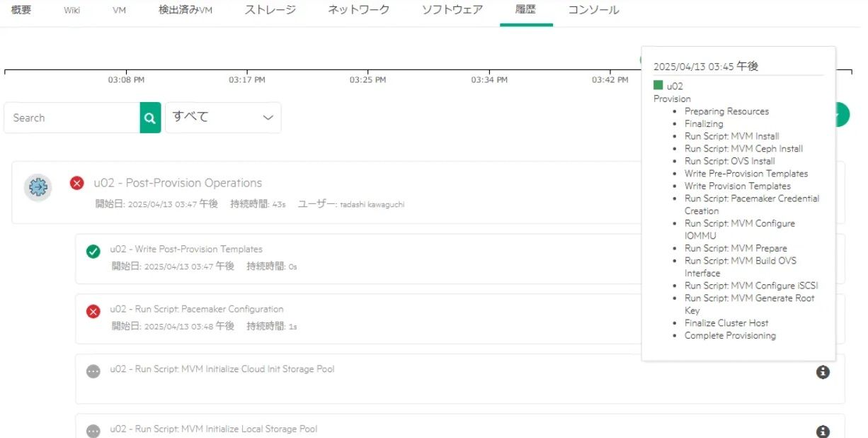Click the 03:17 PM timeline label
Screen dimensions: 868x438
click(x=247, y=80)
